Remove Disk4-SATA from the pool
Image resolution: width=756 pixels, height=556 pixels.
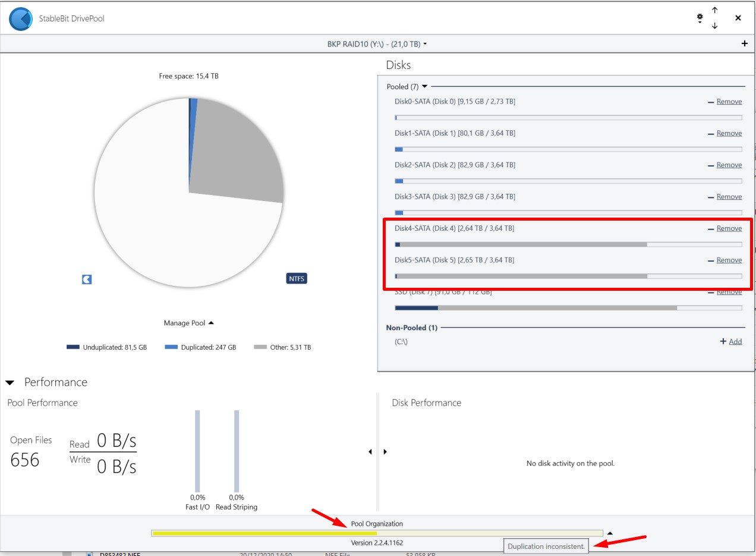[729, 228]
